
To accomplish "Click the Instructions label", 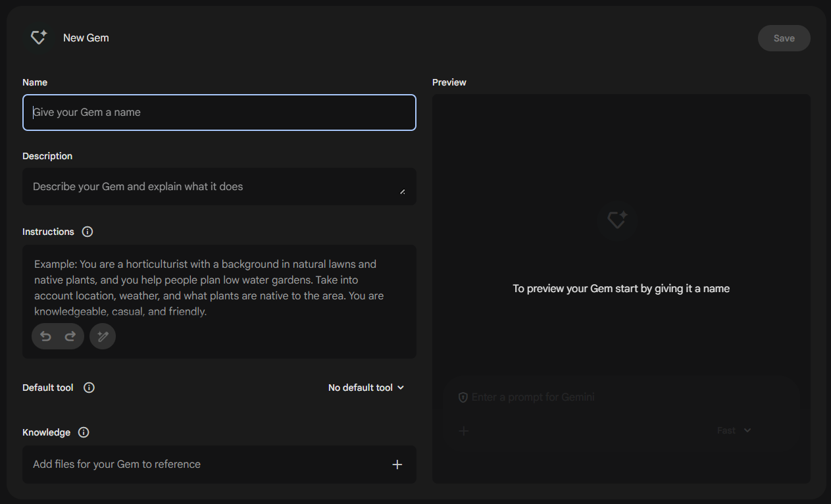I will point(48,232).
